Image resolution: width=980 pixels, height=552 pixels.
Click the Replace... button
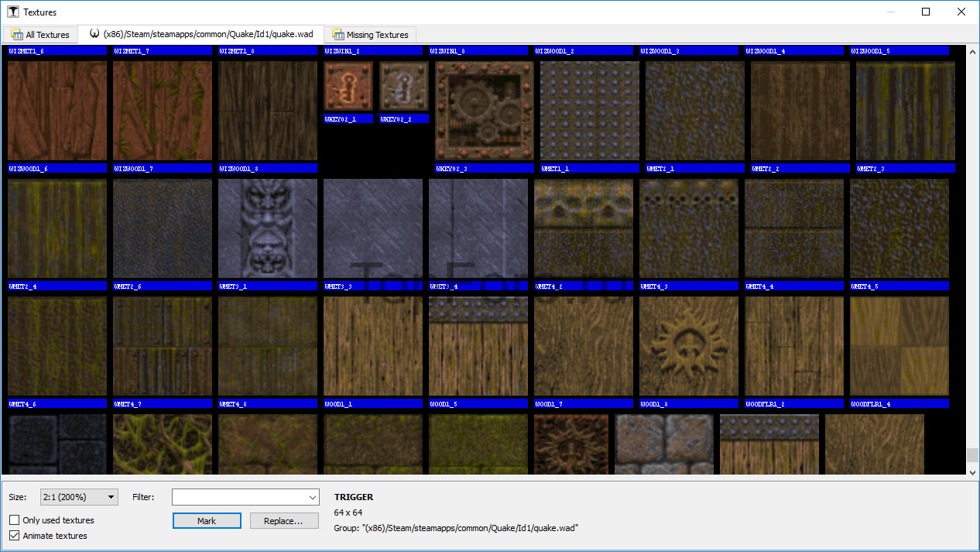point(284,521)
